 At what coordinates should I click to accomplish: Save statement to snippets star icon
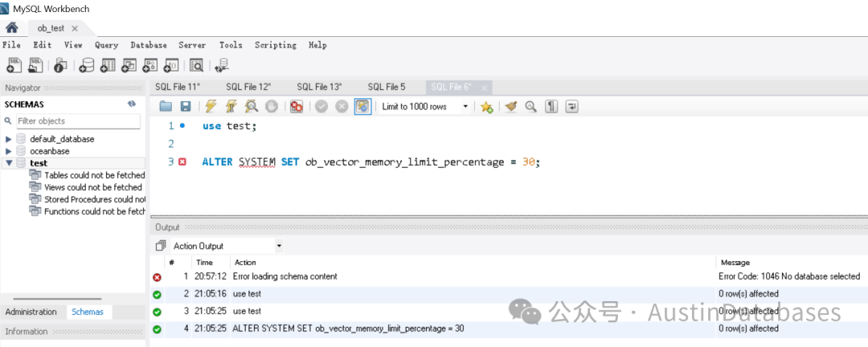[486, 107]
